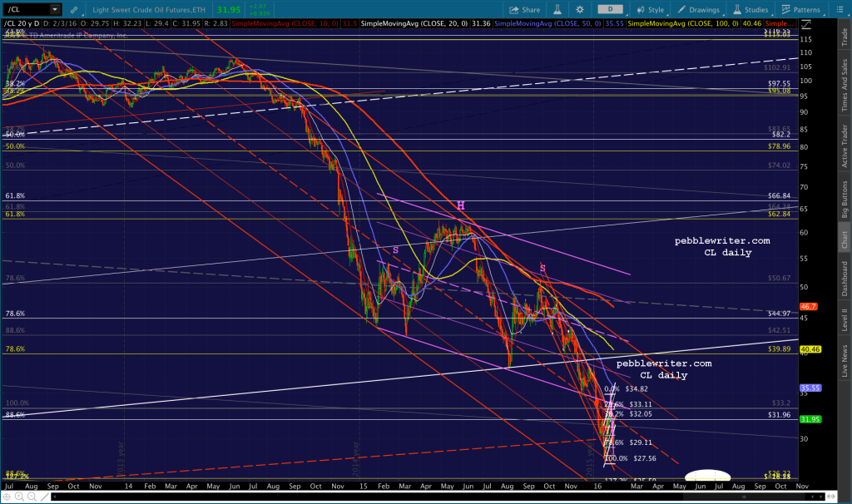
Task: Click the time axis horizontal scrollbar track
Action: (438, 497)
